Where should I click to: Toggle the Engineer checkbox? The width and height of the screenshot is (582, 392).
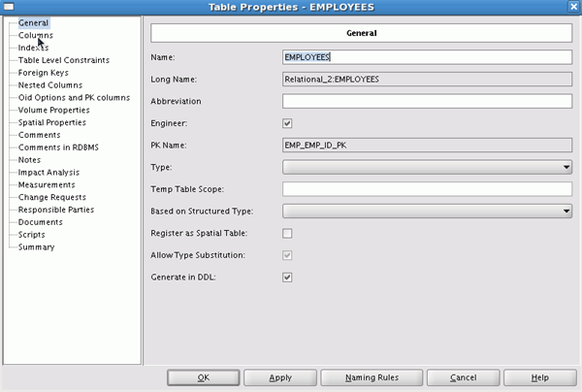(287, 123)
